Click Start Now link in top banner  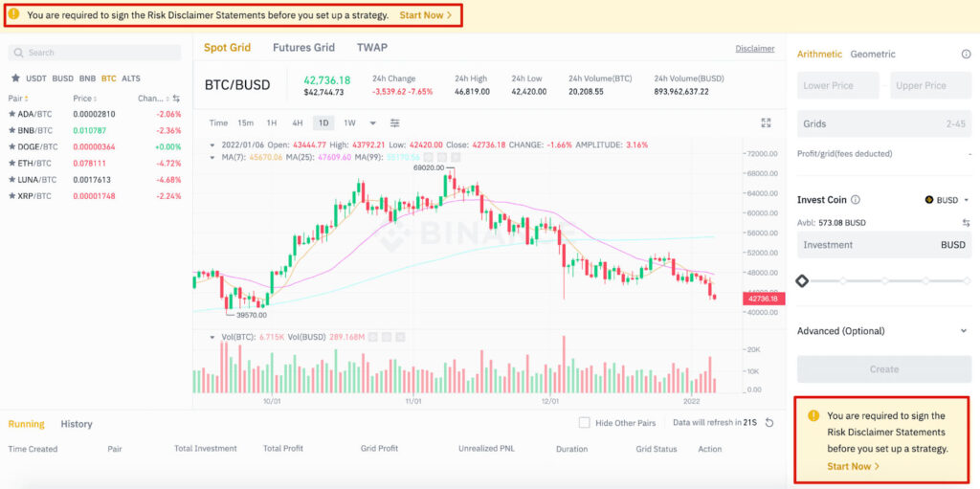tap(426, 15)
